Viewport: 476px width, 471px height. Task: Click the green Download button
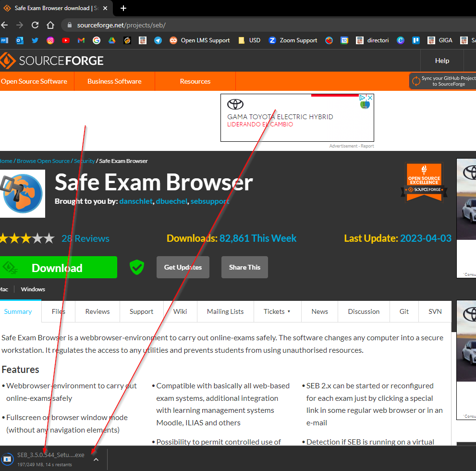click(58, 268)
